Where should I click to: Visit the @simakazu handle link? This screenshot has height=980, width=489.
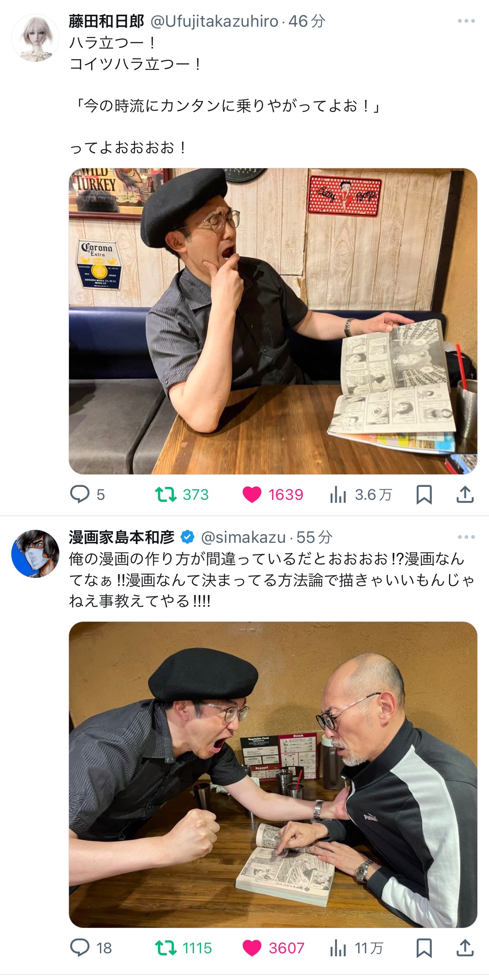click(243, 537)
